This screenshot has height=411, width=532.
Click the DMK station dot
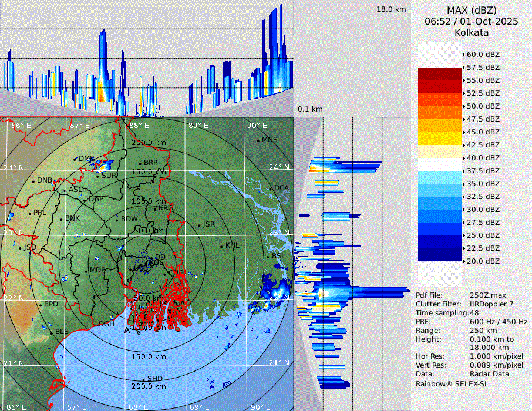coord(75,159)
